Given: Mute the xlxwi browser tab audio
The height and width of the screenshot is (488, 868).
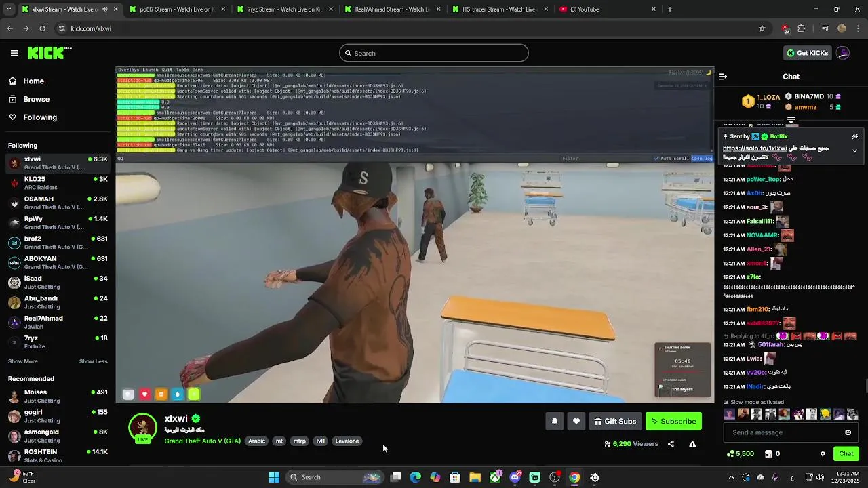Looking at the screenshot, I should pos(104,9).
